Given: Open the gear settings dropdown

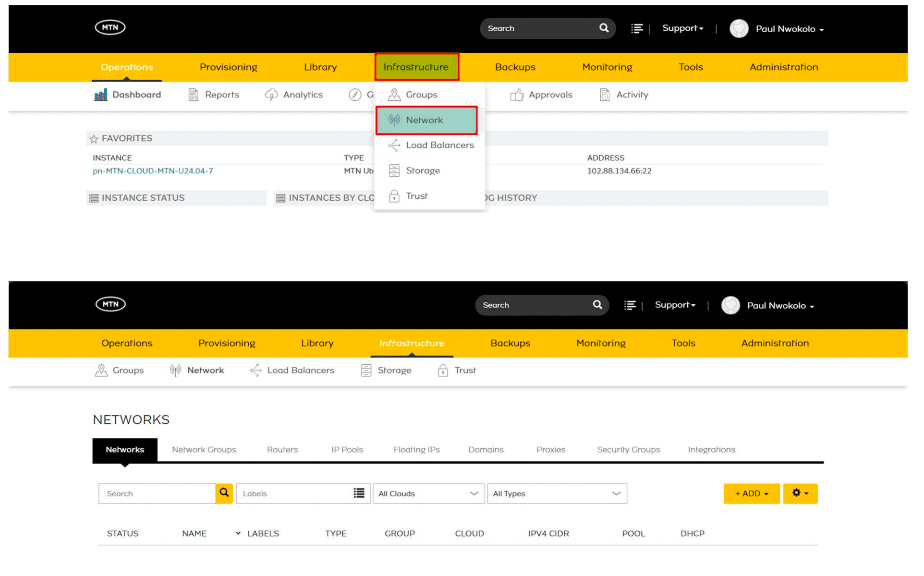Looking at the screenshot, I should click(x=800, y=493).
